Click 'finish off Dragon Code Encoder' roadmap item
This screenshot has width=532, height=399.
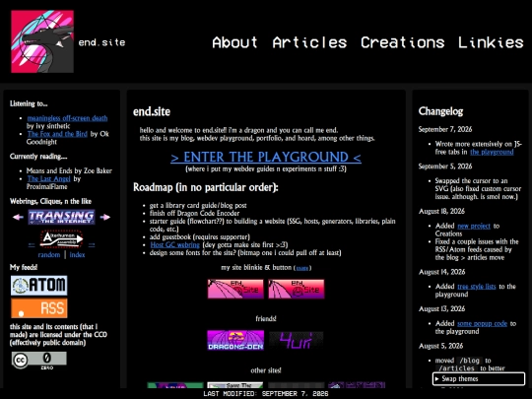[x=194, y=213]
